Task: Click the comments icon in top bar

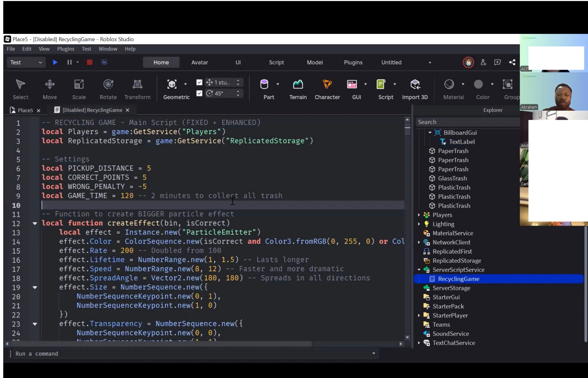Action: [x=498, y=62]
